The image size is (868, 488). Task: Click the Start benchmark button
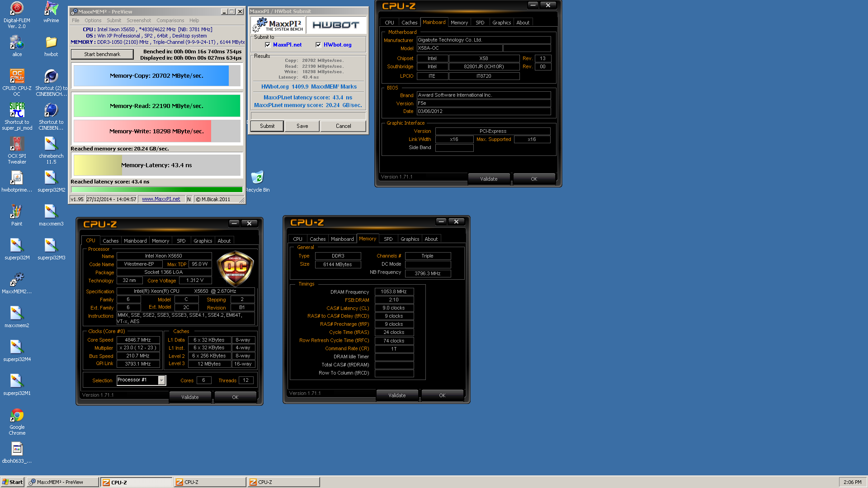[x=102, y=54]
